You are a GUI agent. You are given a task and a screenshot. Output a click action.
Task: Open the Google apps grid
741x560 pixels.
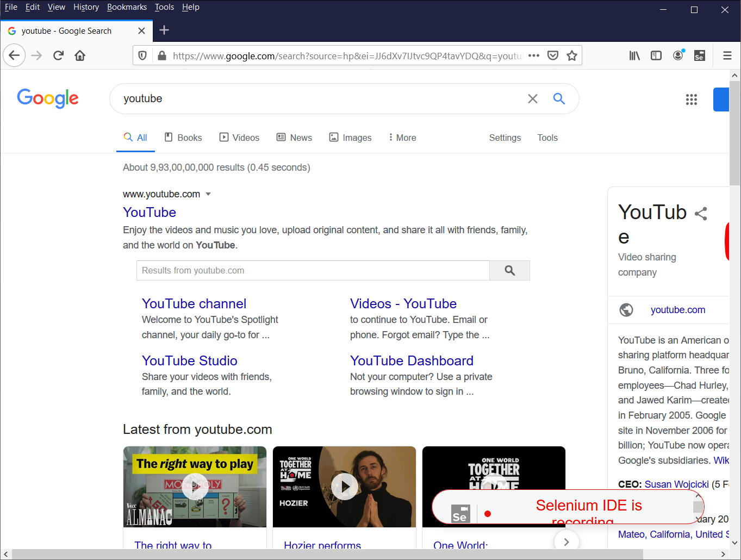click(692, 99)
